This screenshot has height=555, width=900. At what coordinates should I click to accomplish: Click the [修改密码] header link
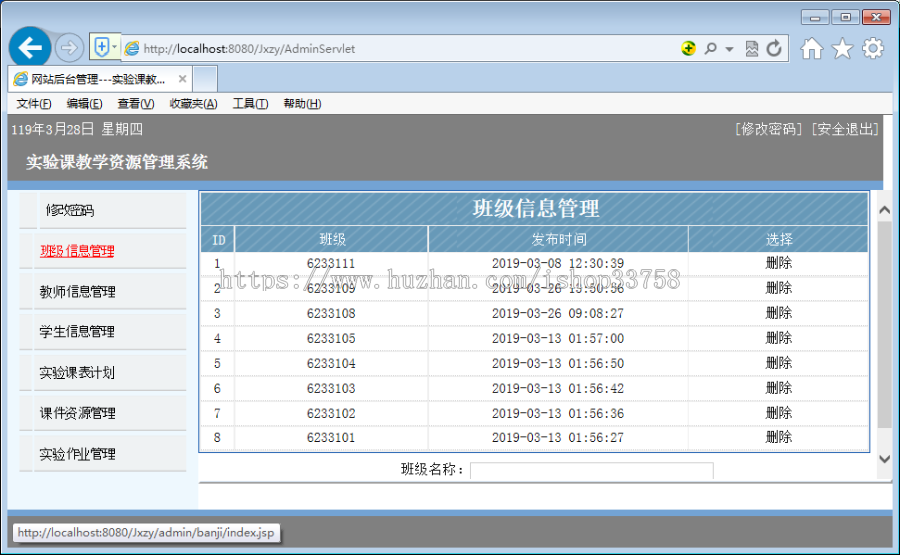[x=768, y=129]
